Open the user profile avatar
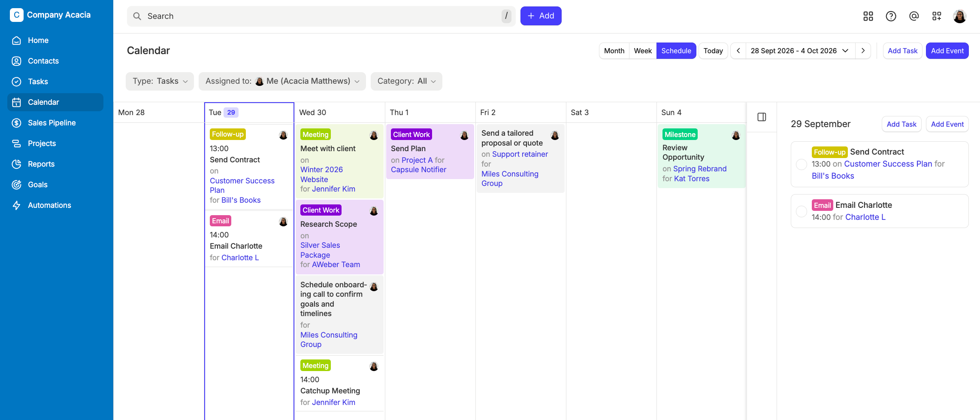The image size is (980, 420). [960, 16]
